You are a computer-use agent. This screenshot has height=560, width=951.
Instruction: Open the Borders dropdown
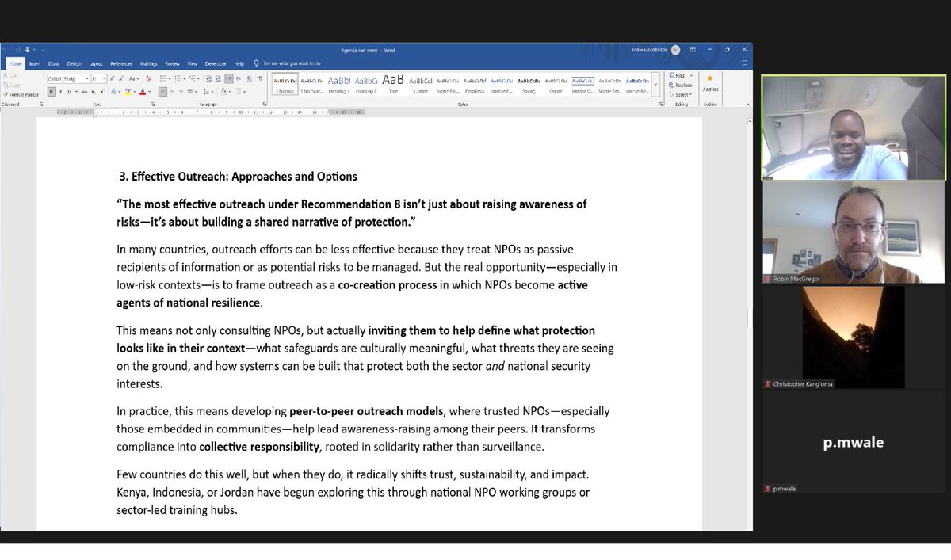[244, 91]
